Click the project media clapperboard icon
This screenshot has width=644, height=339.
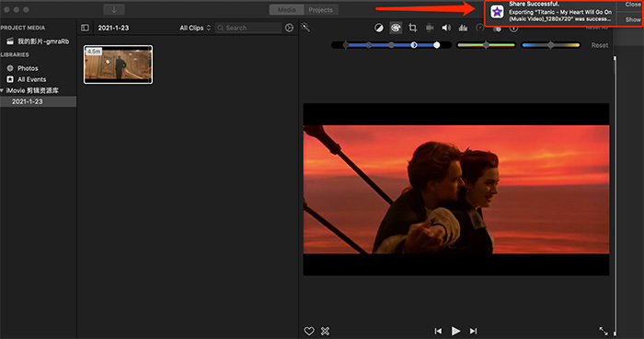pyautogui.click(x=10, y=41)
